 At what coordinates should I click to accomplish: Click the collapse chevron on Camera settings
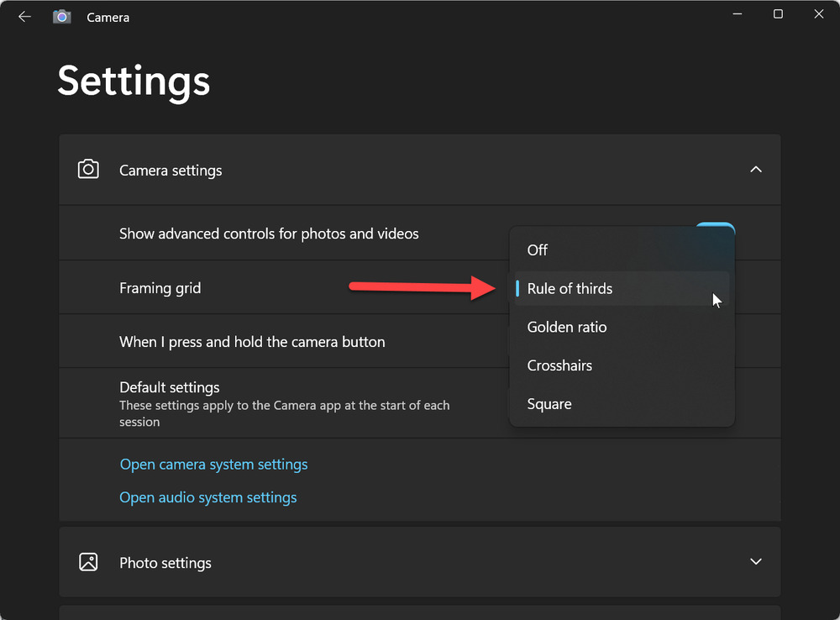[755, 169]
